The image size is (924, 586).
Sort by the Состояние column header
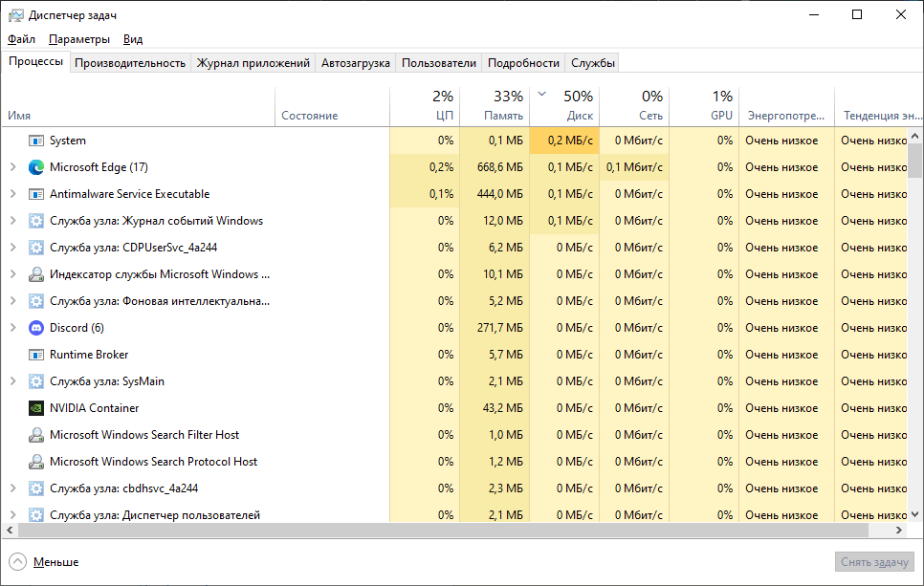[332, 107]
